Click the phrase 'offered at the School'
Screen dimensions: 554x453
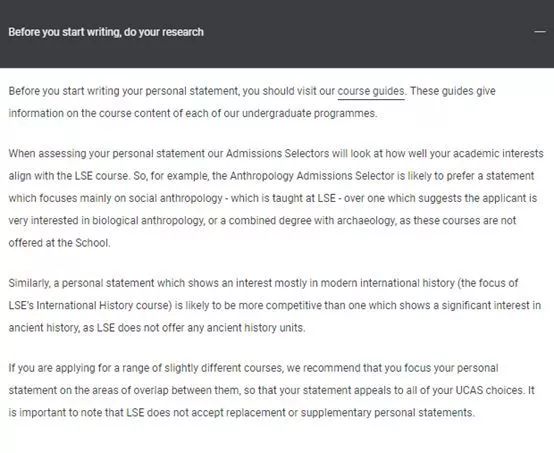click(x=58, y=243)
